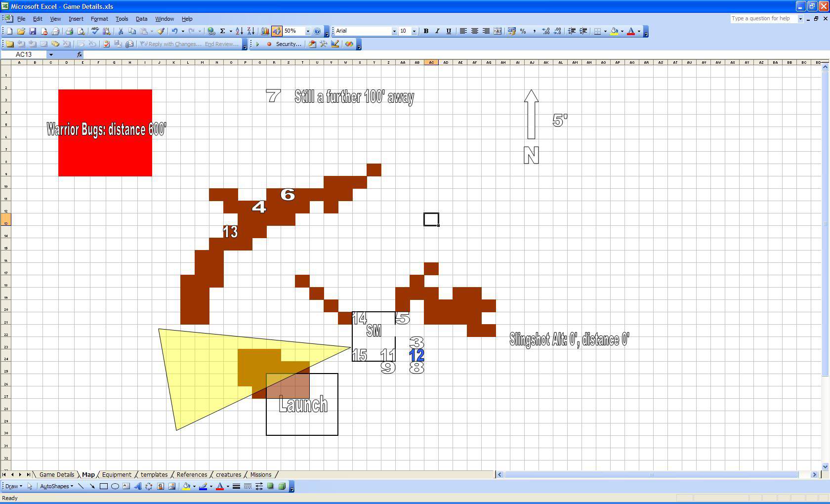This screenshot has width=830, height=504.
Task: Open the Draw menu dropdown
Action: pyautogui.click(x=13, y=486)
